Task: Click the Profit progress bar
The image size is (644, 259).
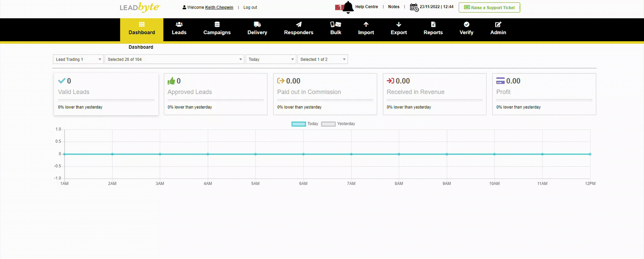Action: pos(544,100)
